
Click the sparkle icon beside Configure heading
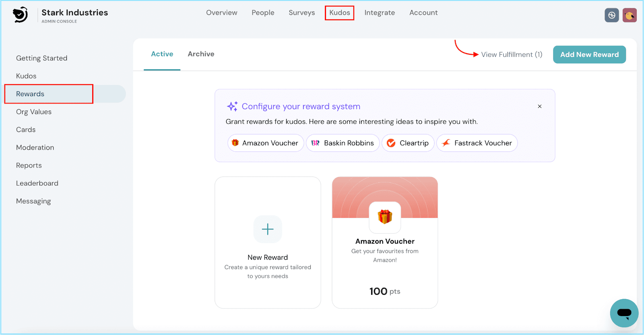232,106
